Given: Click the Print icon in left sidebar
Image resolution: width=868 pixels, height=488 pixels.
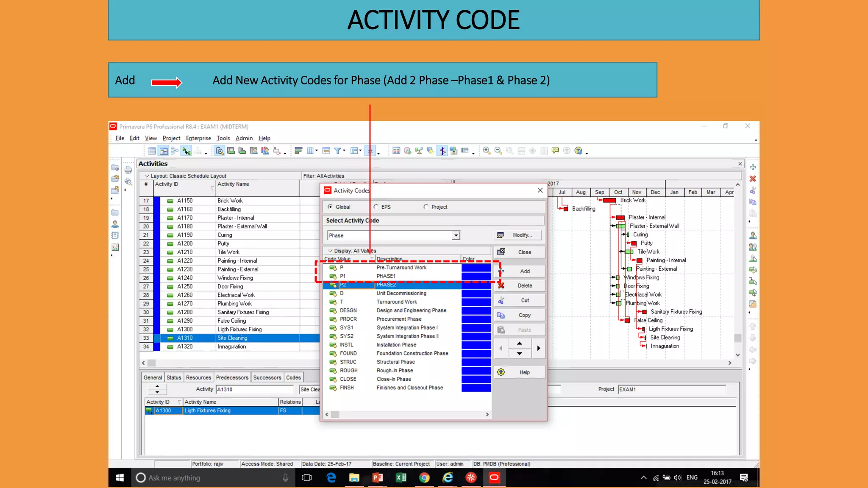Looking at the screenshot, I should click(128, 170).
